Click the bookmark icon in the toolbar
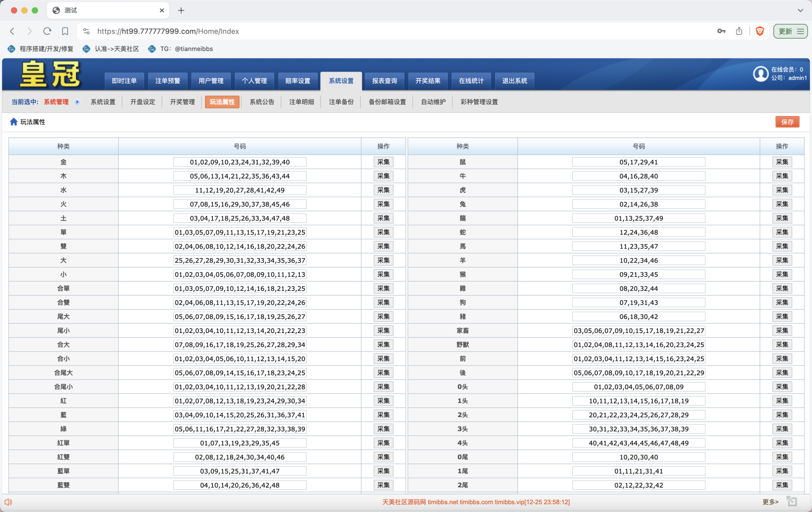The image size is (812, 512). coord(65,31)
